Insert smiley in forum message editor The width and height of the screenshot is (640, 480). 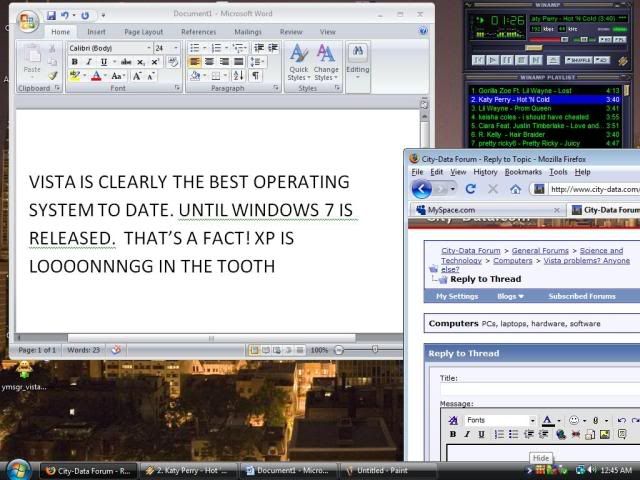pos(574,420)
